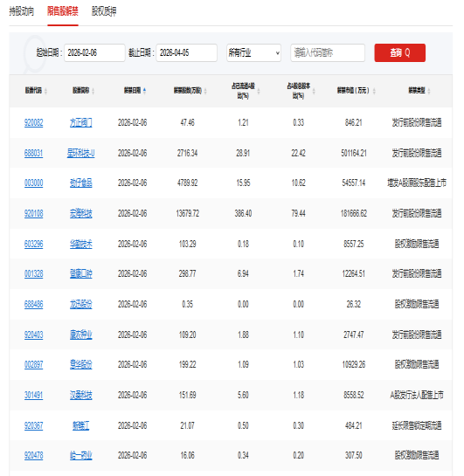464x476 pixels.
Task: Open stock code link 920108
Action: point(34,213)
